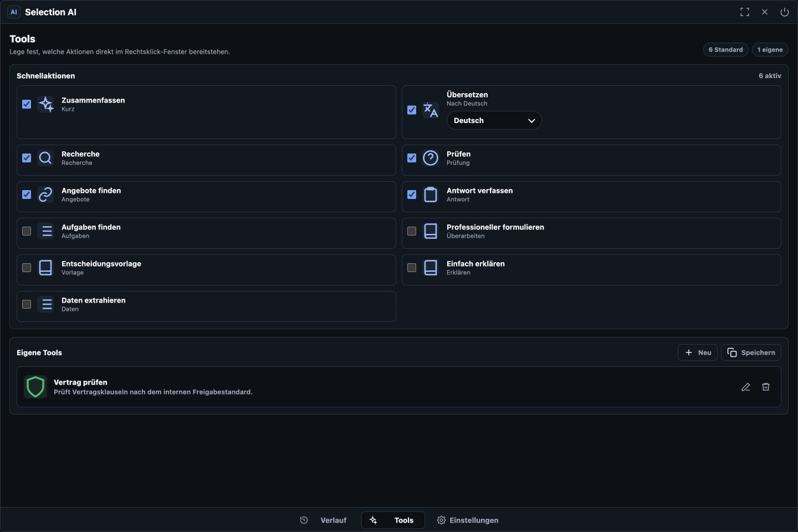The height and width of the screenshot is (532, 798).
Task: Close the window with the X icon
Action: [765, 12]
